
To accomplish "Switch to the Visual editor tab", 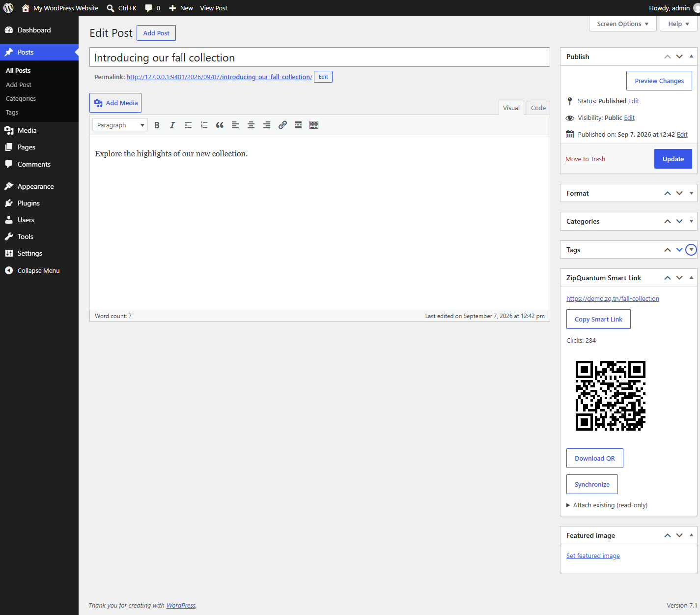I will tap(511, 108).
